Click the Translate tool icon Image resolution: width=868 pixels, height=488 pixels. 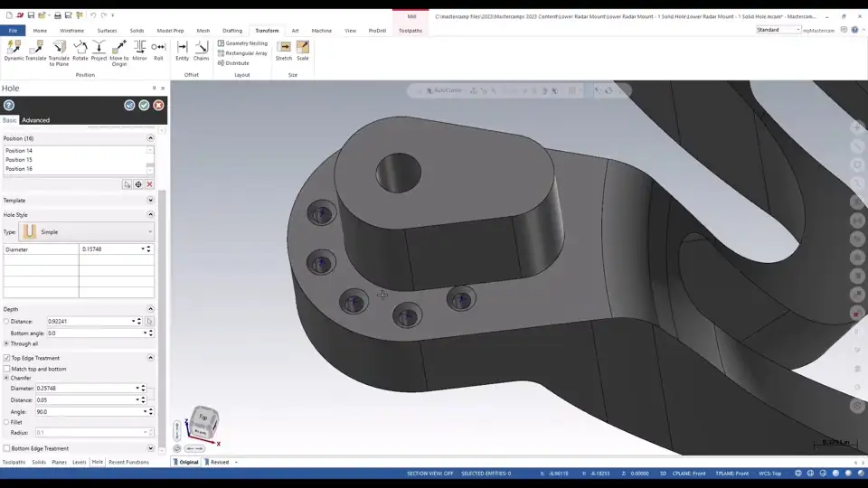pyautogui.click(x=36, y=51)
